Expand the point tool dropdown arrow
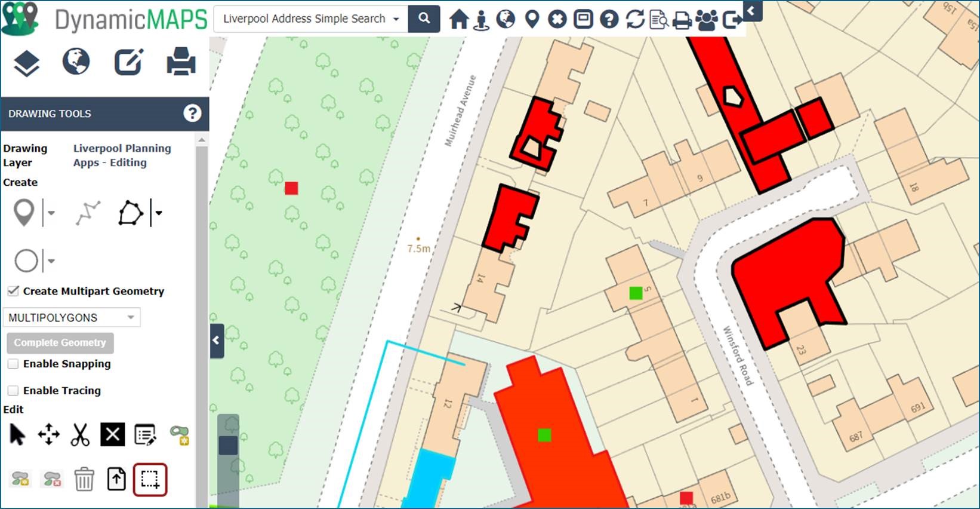The width and height of the screenshot is (980, 509). (x=51, y=213)
